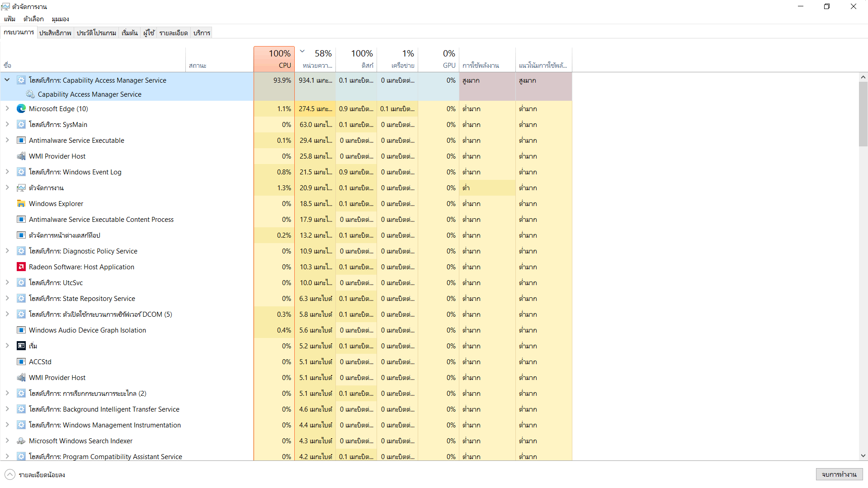Click the Capability Access Manager Service child gear icon
Screen dimensions: 868x488
(x=30, y=94)
